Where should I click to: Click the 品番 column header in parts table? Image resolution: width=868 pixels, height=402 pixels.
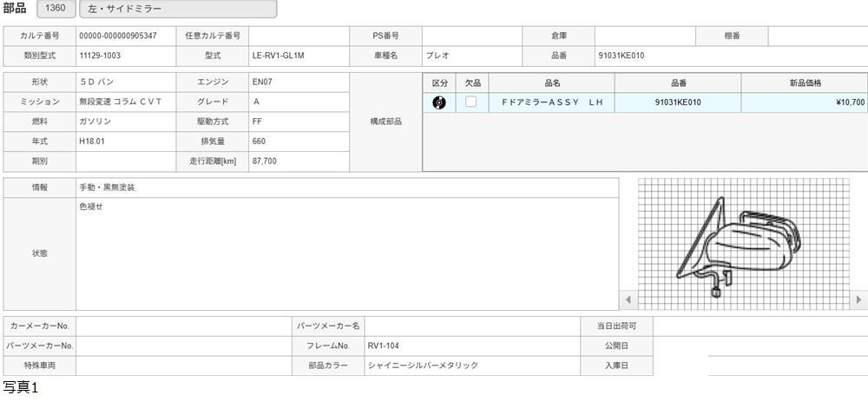pyautogui.click(x=678, y=82)
